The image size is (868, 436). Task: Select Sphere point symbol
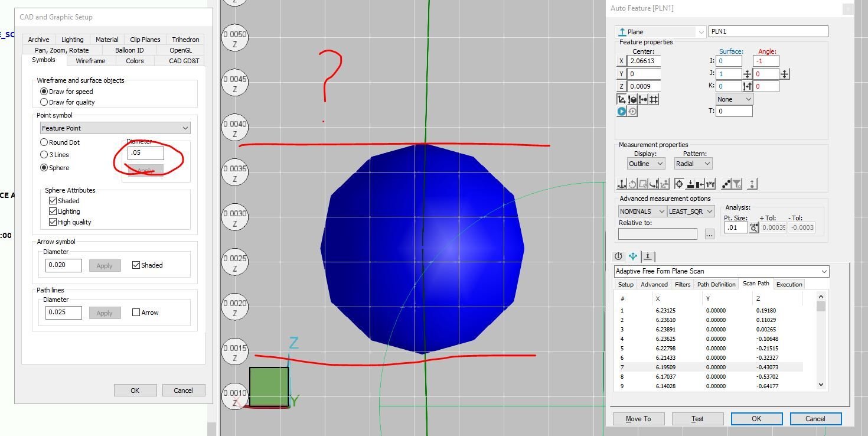(44, 168)
